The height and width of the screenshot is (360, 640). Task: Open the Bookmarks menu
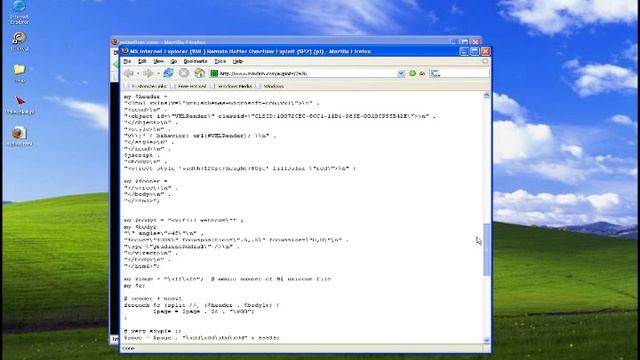[195, 61]
